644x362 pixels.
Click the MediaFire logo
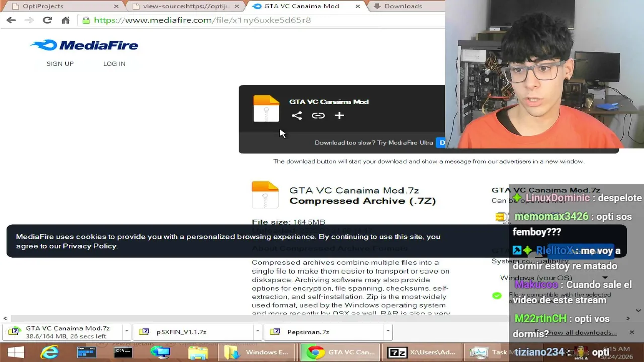tap(84, 45)
